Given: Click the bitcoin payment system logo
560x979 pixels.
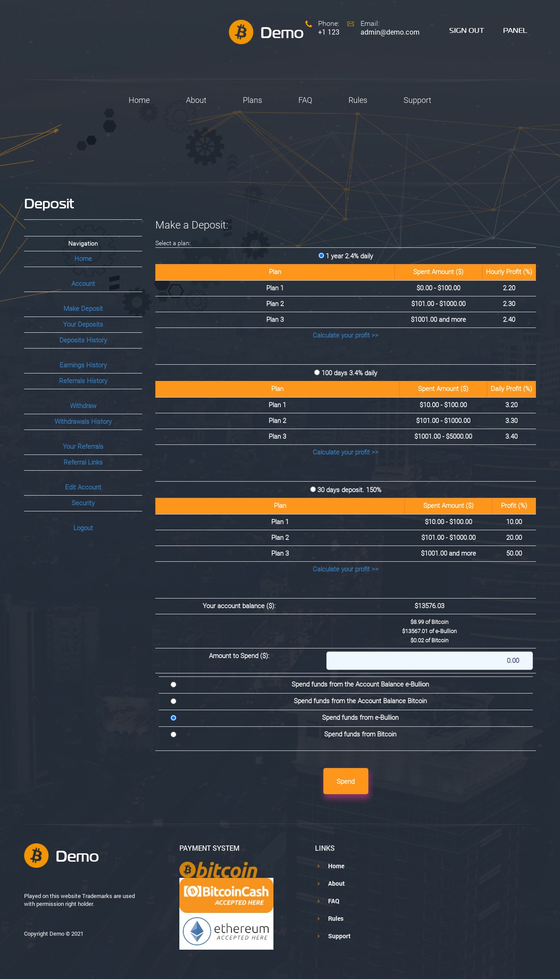Looking at the screenshot, I should pos(219,870).
